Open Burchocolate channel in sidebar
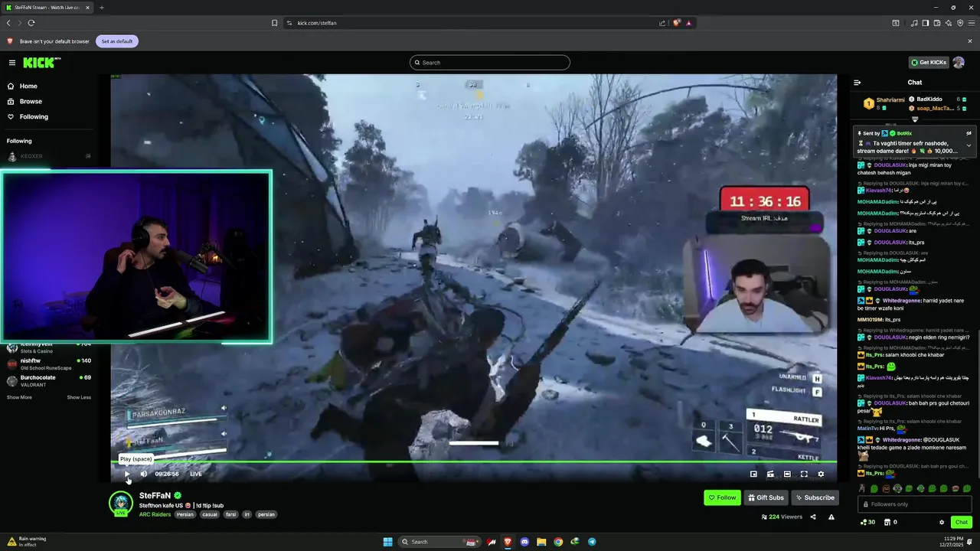980x551 pixels. click(x=48, y=380)
